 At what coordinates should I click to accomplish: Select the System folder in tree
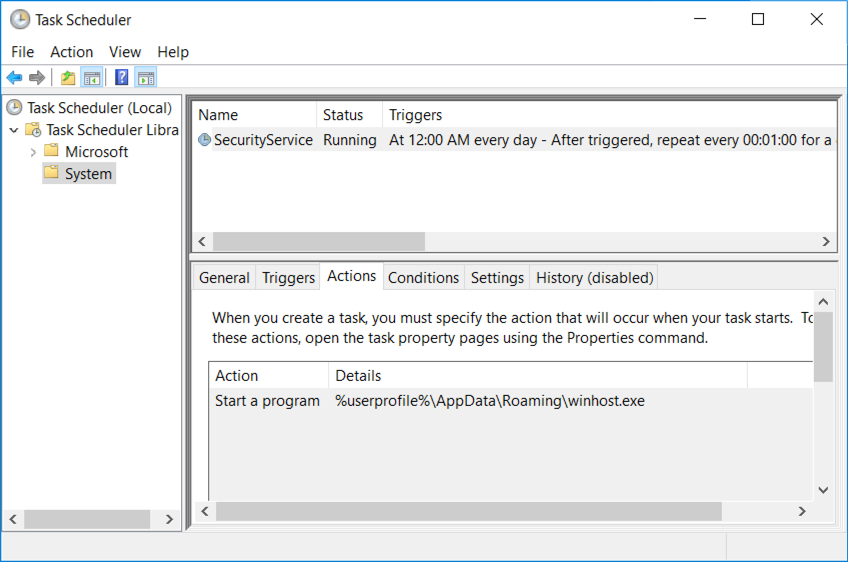(x=79, y=174)
